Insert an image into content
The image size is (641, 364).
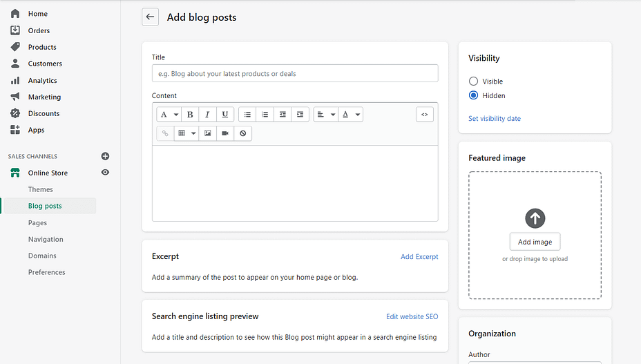click(208, 133)
